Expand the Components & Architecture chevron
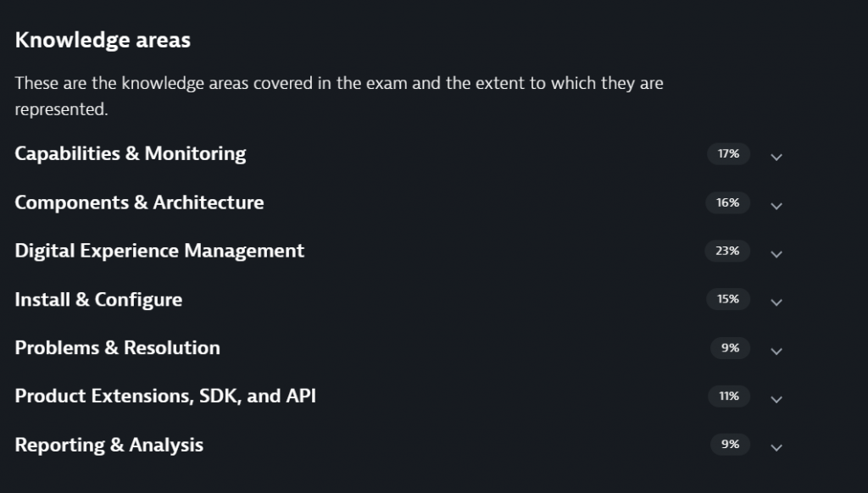The width and height of the screenshot is (868, 493). coord(776,206)
